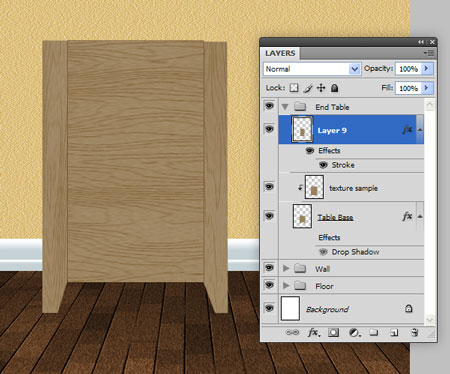
Task: Click the lock all padlock icon
Action: tap(334, 88)
